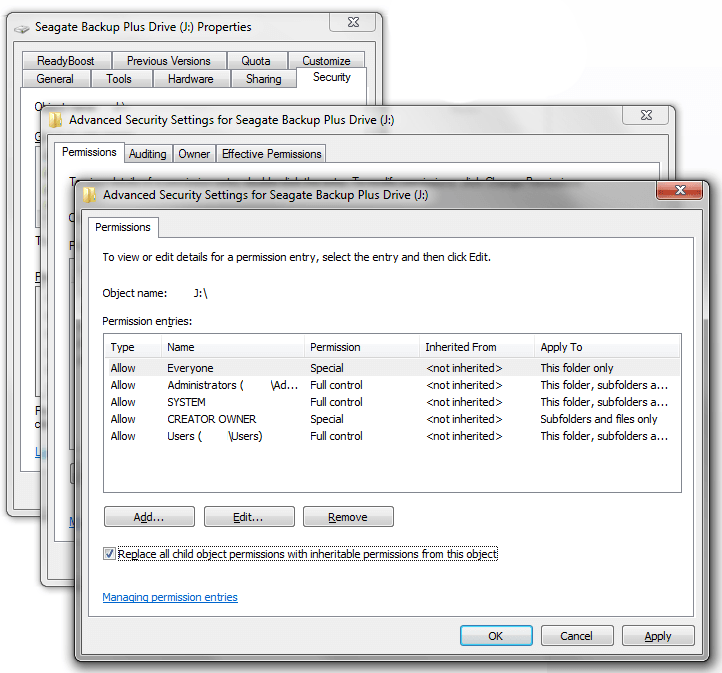Select Security tab in Properties window
Image resolution: width=722 pixels, height=673 pixels.
pyautogui.click(x=332, y=77)
